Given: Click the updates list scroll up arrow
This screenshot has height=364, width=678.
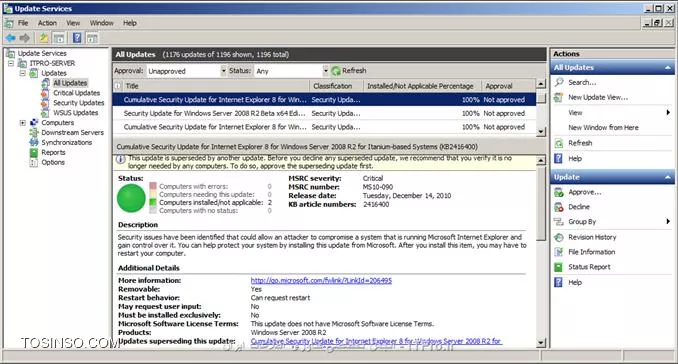Looking at the screenshot, I should tap(541, 84).
